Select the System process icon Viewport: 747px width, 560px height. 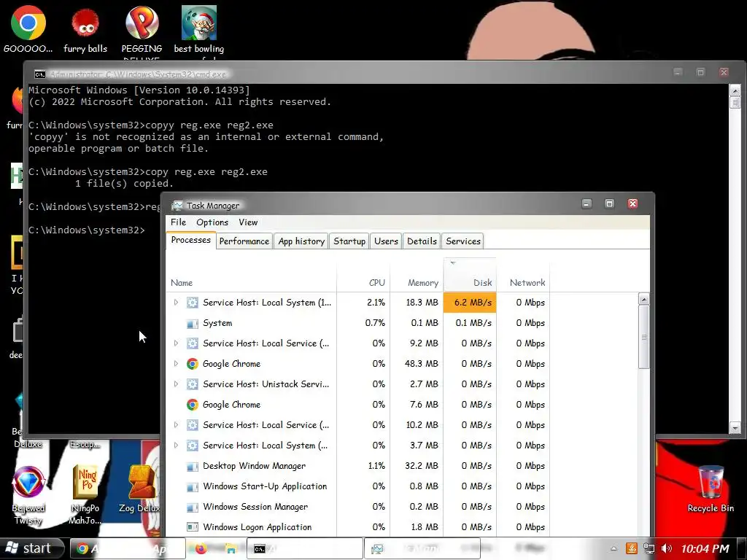pos(192,323)
